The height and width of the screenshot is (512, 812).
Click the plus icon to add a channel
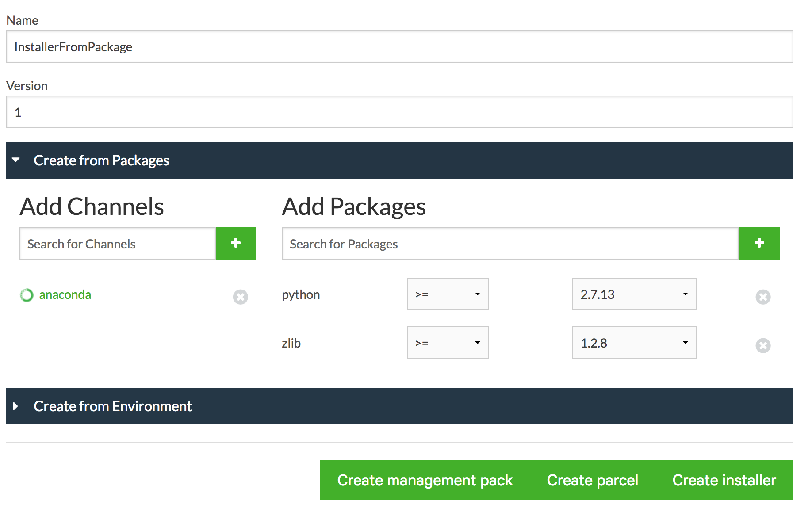pos(235,243)
